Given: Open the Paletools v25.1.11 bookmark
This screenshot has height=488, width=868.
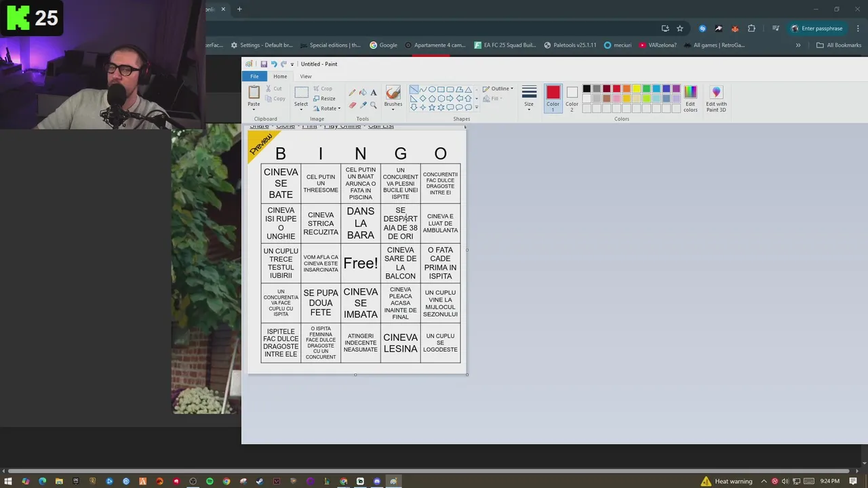Looking at the screenshot, I should point(570,45).
